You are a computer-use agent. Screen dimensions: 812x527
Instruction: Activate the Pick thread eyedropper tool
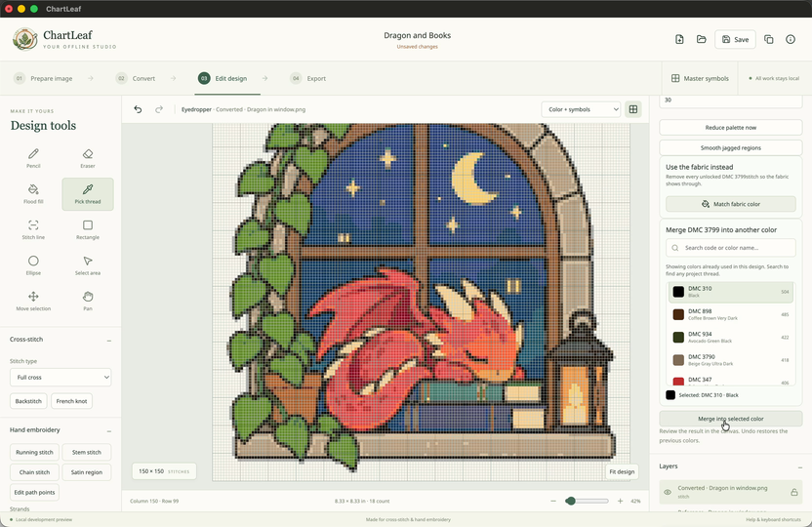click(88, 193)
